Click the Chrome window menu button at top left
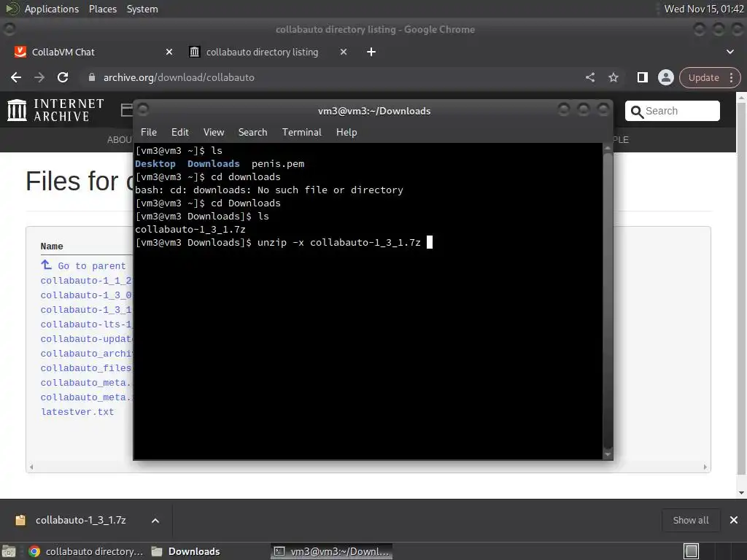The image size is (747, 560). pyautogui.click(x=9, y=29)
